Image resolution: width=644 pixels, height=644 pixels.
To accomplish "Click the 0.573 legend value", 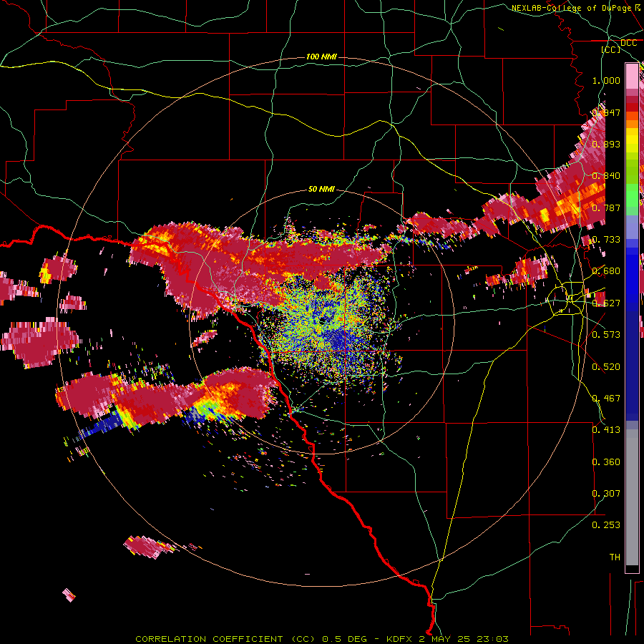I will click(x=606, y=335).
